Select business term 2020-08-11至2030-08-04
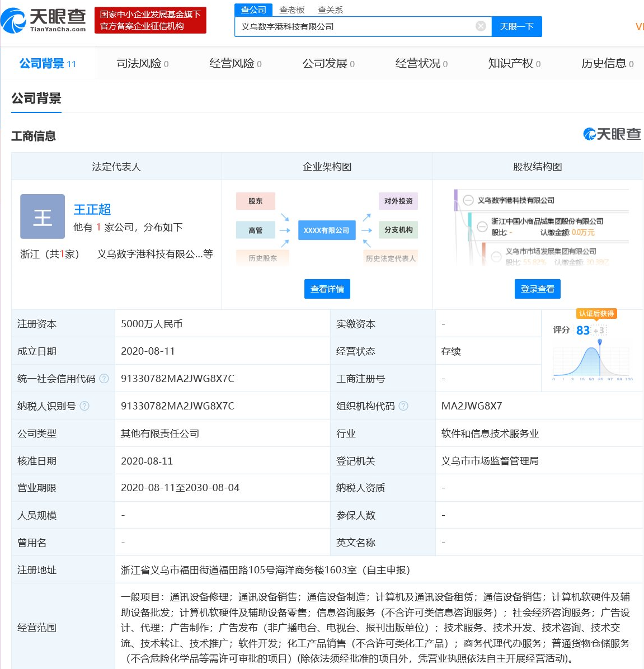The height and width of the screenshot is (669, 644). (x=180, y=488)
